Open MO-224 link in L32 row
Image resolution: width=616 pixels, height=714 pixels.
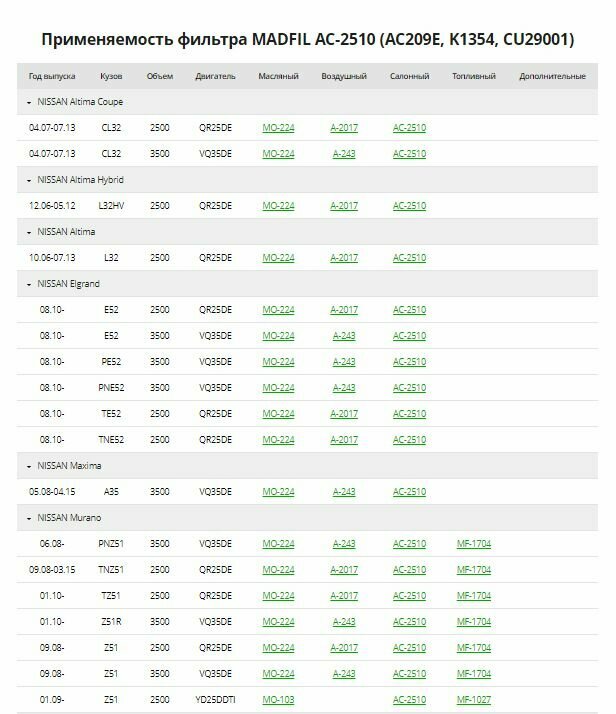point(278,258)
